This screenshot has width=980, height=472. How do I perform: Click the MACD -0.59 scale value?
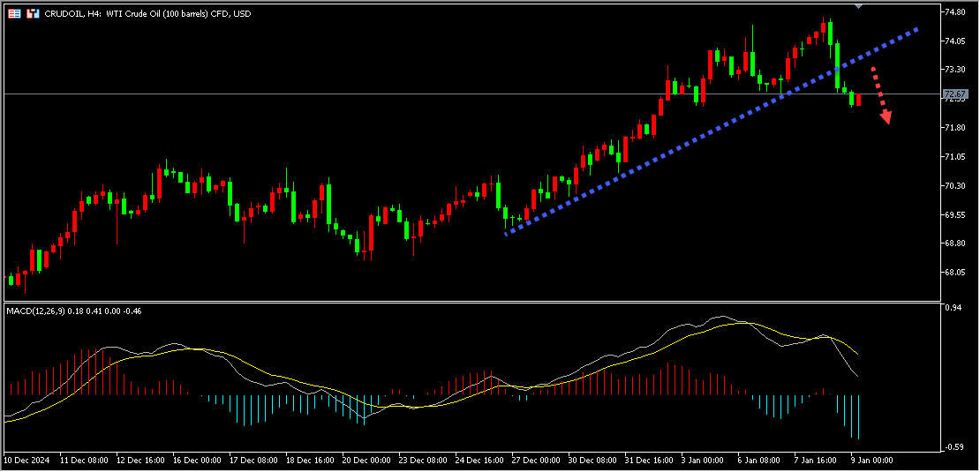pos(953,447)
